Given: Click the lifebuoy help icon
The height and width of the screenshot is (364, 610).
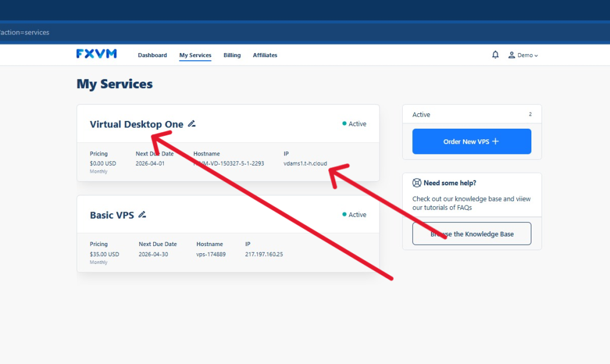Looking at the screenshot, I should click(417, 183).
